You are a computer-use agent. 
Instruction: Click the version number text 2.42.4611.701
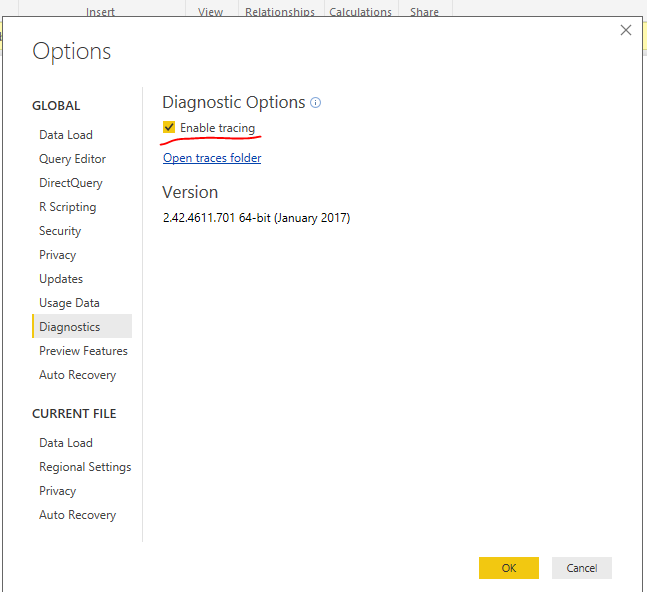[199, 217]
